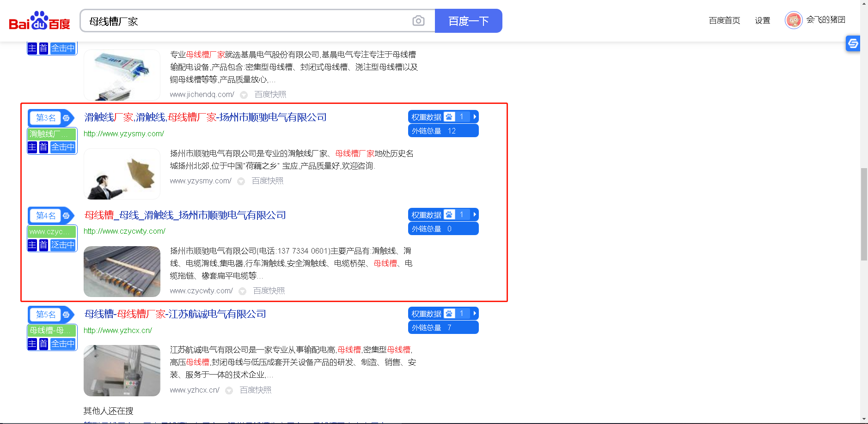Click the 主 tag under 第5名
The height and width of the screenshot is (424, 868).
[x=32, y=344]
